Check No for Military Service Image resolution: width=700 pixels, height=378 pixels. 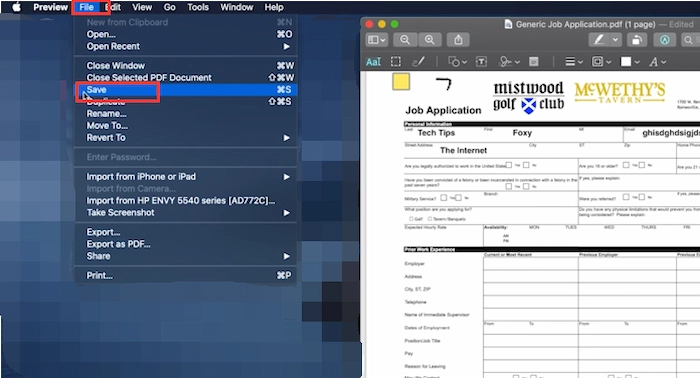458,197
